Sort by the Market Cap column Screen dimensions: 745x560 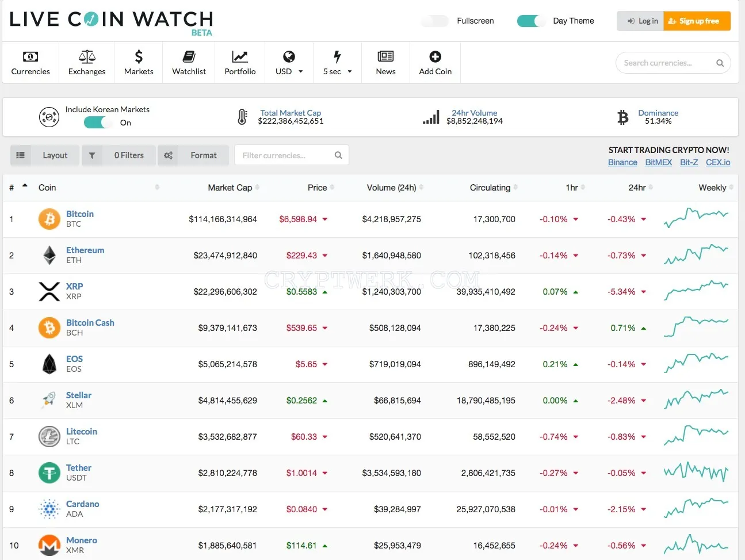coord(230,188)
